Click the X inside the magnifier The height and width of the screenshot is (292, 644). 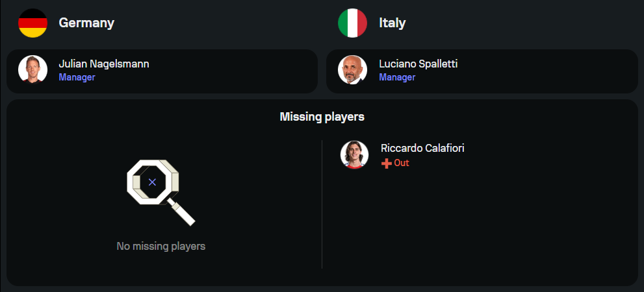pyautogui.click(x=152, y=182)
